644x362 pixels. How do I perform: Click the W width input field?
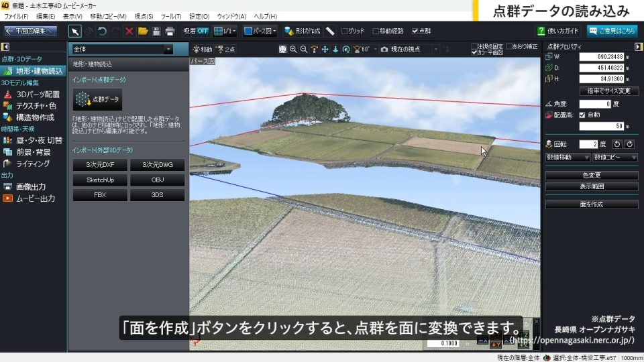pos(601,57)
